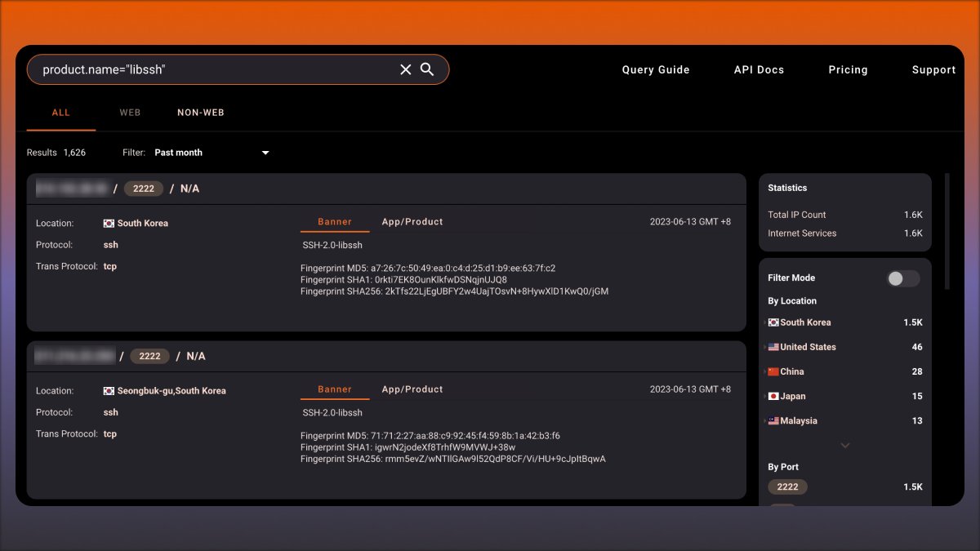This screenshot has height=551, width=980.
Task: Click the Malaysia flag icon
Action: pos(773,421)
